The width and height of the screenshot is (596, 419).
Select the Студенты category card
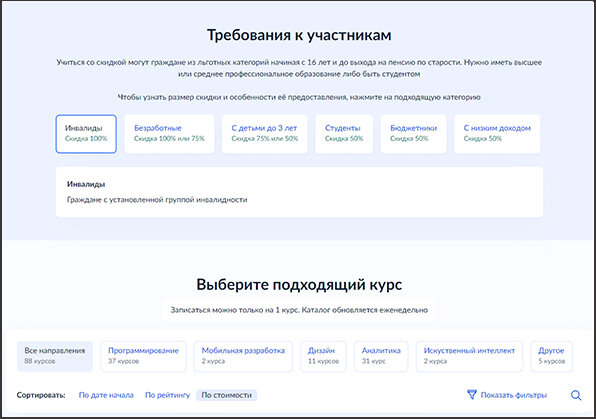click(344, 134)
